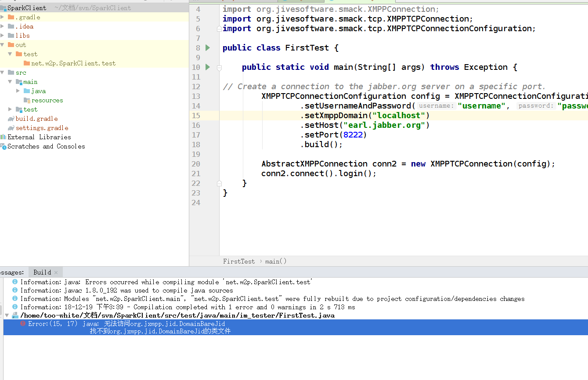Select resources folder in project tree
Image resolution: width=588 pixels, height=380 pixels.
(47, 100)
